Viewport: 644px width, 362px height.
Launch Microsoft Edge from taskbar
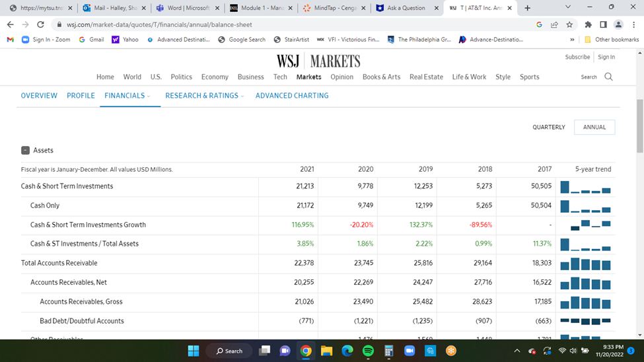point(347,351)
